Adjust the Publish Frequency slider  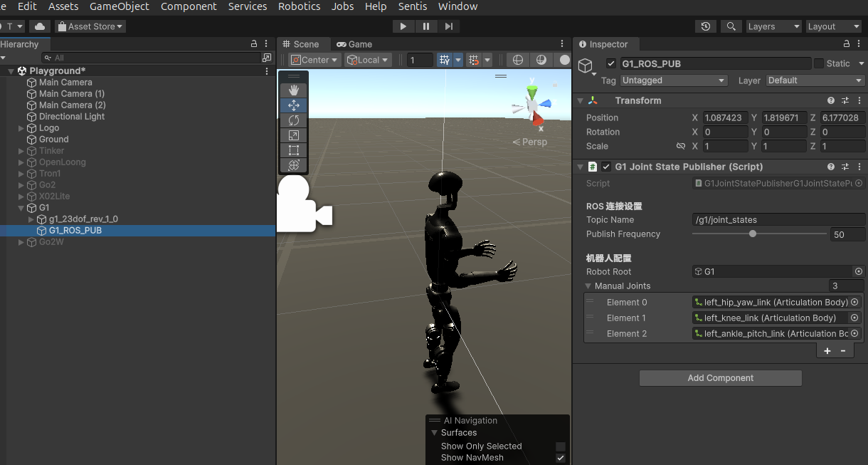[759, 234]
